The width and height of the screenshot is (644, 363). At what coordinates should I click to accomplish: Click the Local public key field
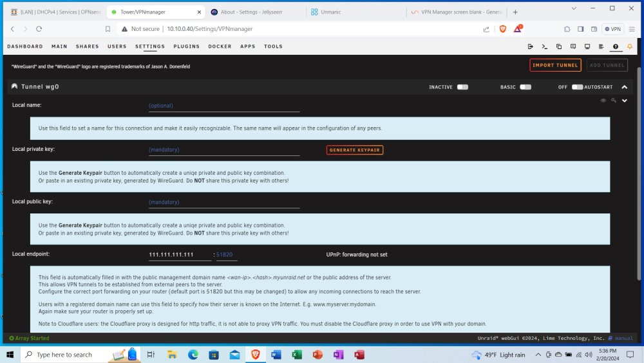click(224, 202)
